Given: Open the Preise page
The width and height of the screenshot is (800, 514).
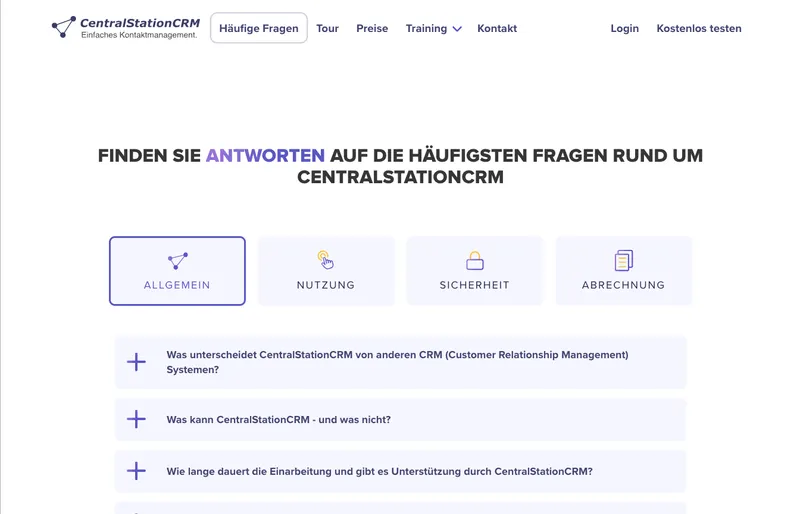Looking at the screenshot, I should tap(372, 29).
